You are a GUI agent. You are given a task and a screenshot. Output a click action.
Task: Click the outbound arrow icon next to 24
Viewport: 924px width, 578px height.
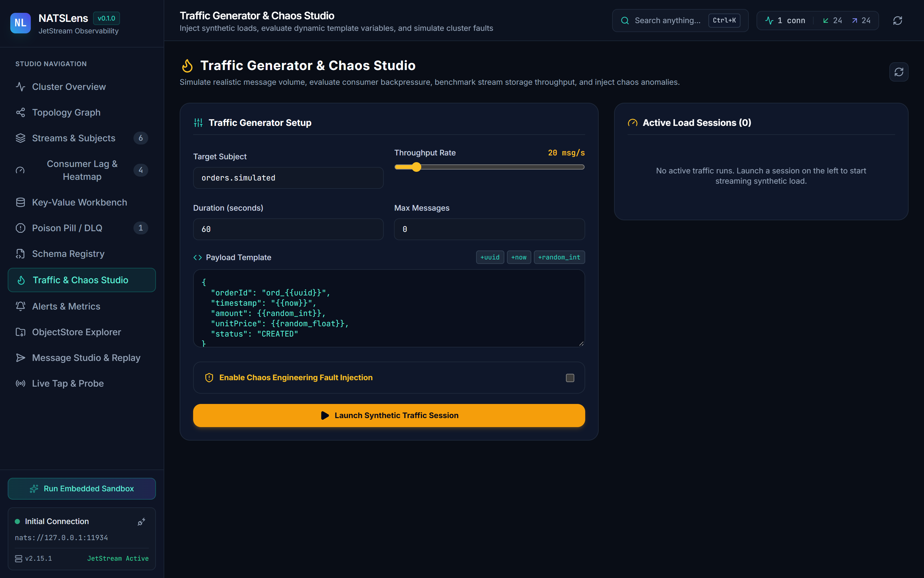pyautogui.click(x=854, y=21)
